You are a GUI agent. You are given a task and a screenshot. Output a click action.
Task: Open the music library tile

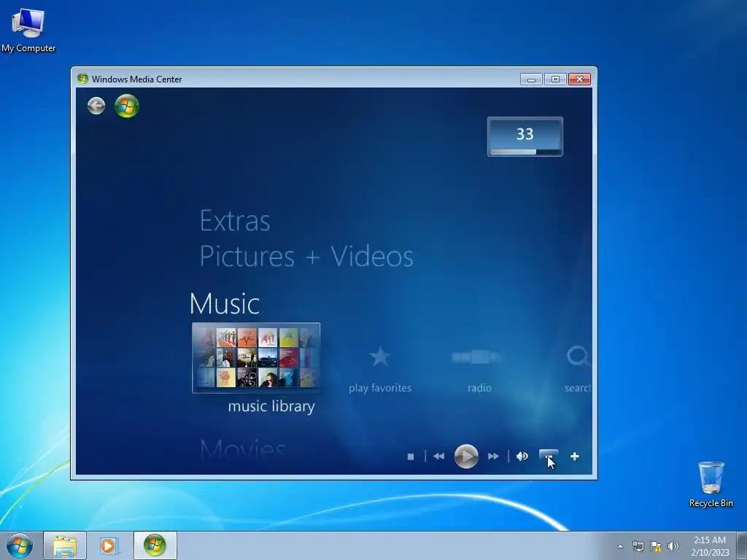coord(256,357)
